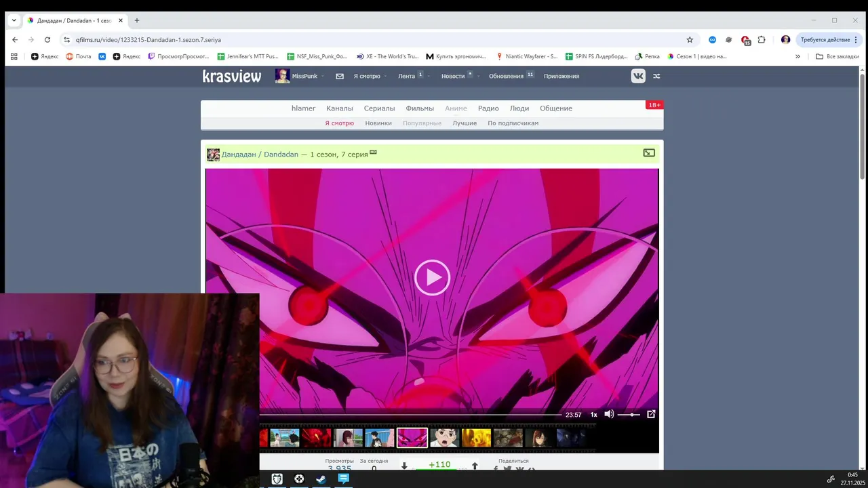Image resolution: width=868 pixels, height=488 pixels.
Task: Expand the 'Лента' dropdown arrow
Action: tap(429, 76)
